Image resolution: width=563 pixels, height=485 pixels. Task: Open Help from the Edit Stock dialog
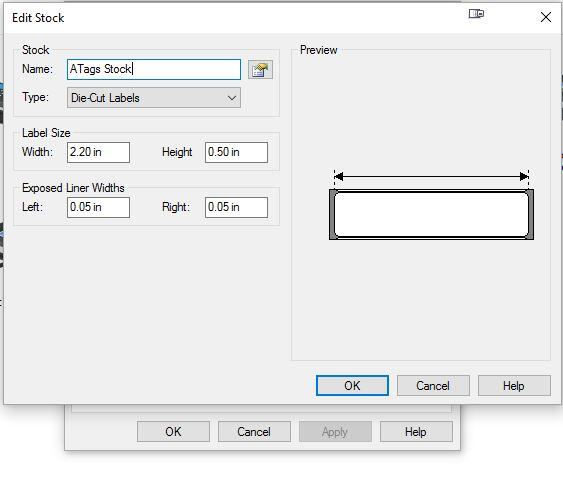[514, 386]
